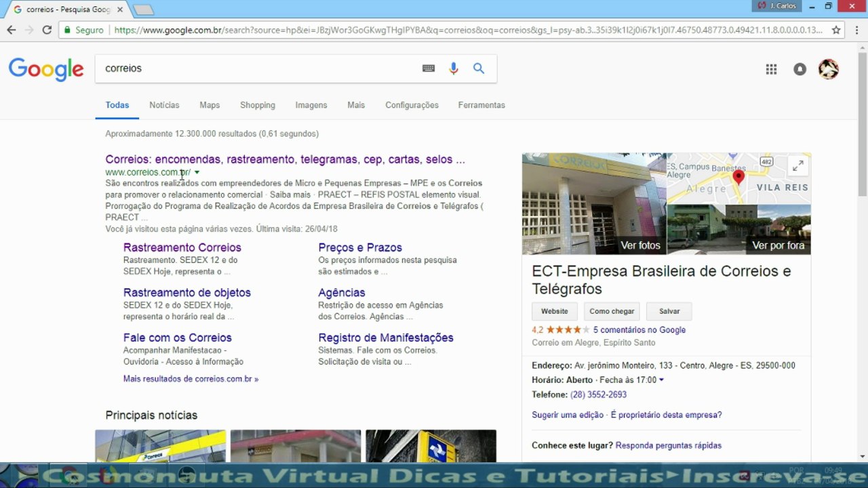Viewport: 868px width, 488px height.
Task: Click the www.correios.com.br green URL
Action: pos(148,172)
